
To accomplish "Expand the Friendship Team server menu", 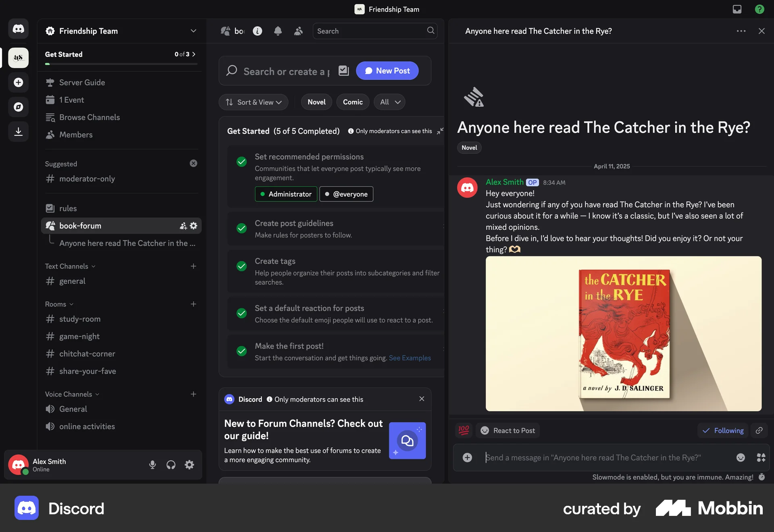I will [193, 31].
